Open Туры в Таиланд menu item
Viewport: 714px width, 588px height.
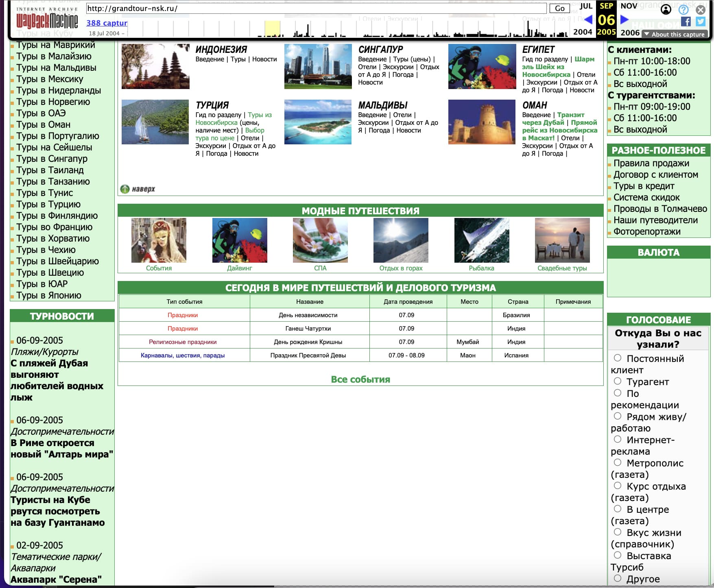(x=50, y=170)
